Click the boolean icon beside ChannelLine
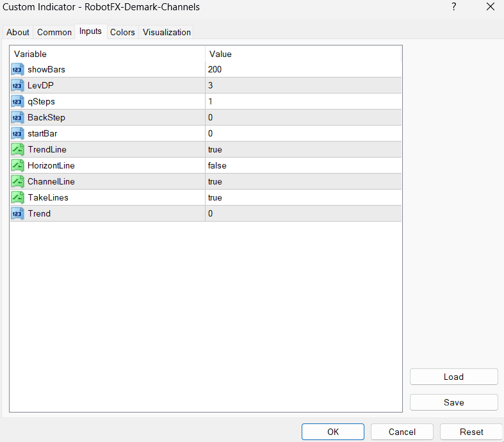The image size is (504, 442). 17,182
